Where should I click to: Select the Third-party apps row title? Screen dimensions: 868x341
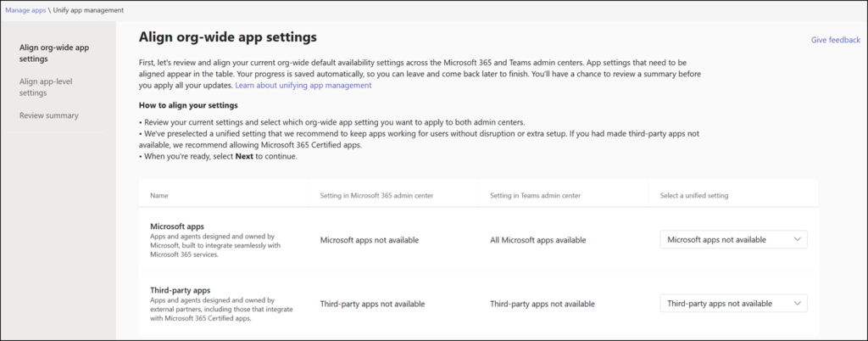pyautogui.click(x=181, y=290)
